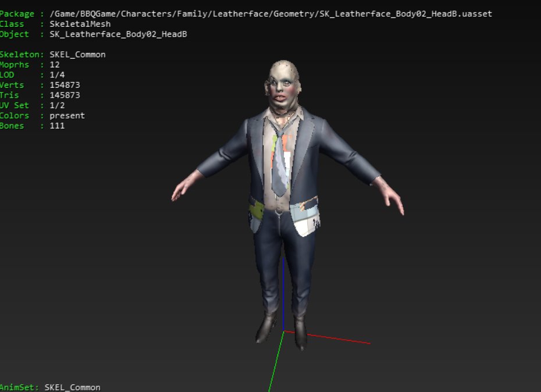Image resolution: width=541 pixels, height=392 pixels.
Task: Click the Skeleton: label
Action: 22,55
